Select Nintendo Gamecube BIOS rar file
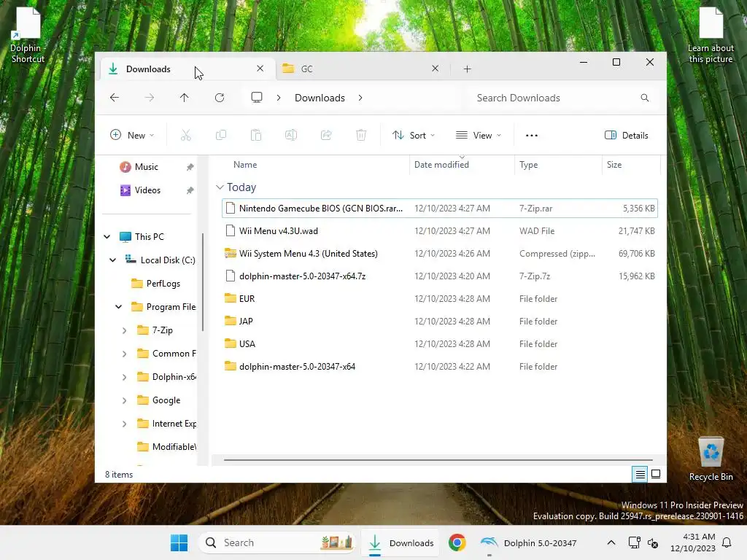The height and width of the screenshot is (560, 747). (440, 209)
